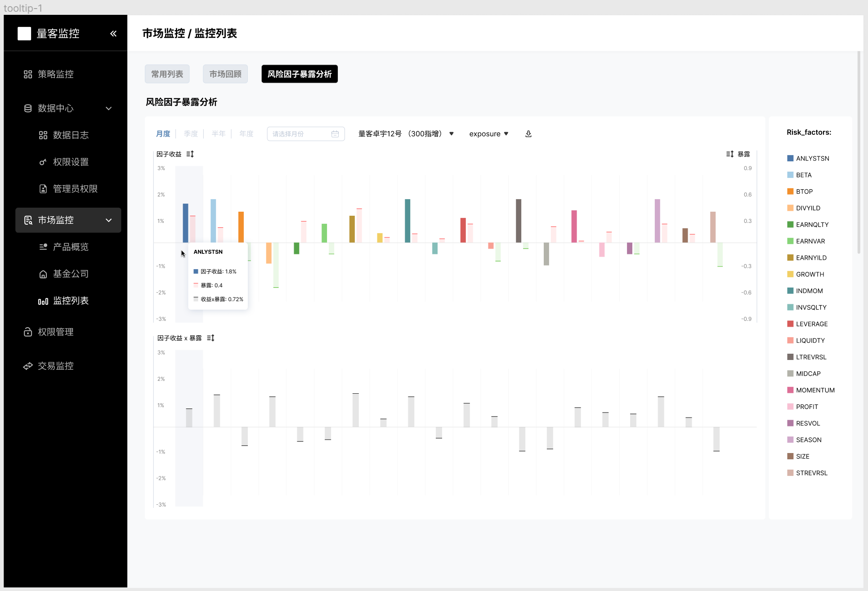The height and width of the screenshot is (591, 868).
Task: Collapse the sidebar with double-chevron icon
Action: [113, 34]
